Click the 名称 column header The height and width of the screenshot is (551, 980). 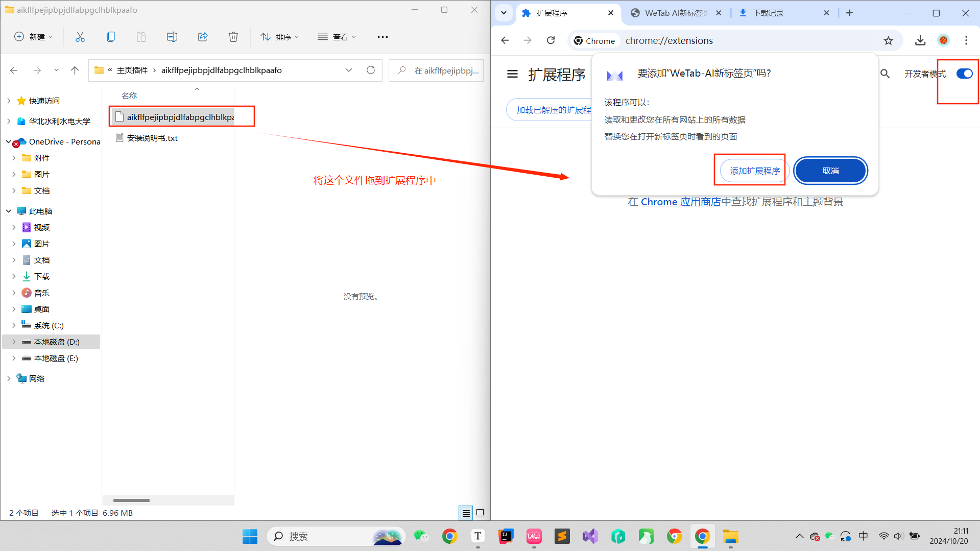(x=129, y=95)
